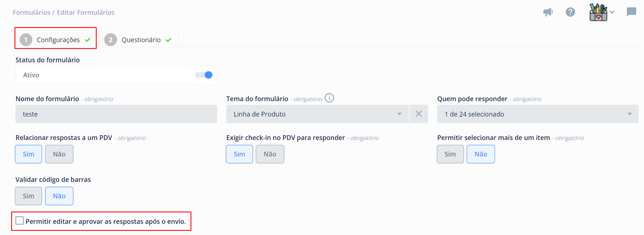Toggle the Ativo form status switch
644x235 pixels.
coord(204,75)
